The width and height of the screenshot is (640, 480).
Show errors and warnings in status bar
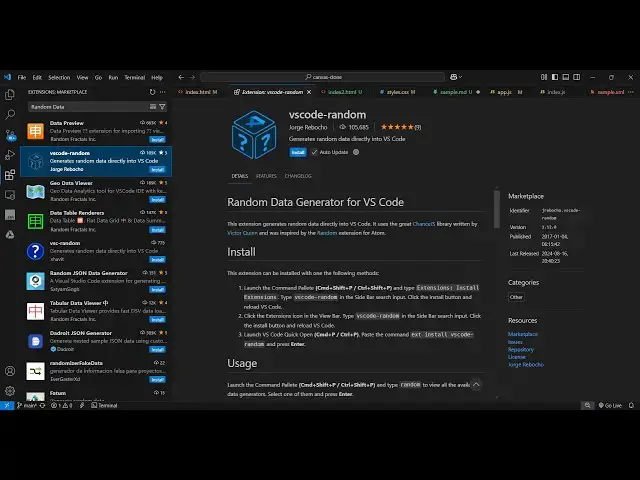tap(62, 405)
